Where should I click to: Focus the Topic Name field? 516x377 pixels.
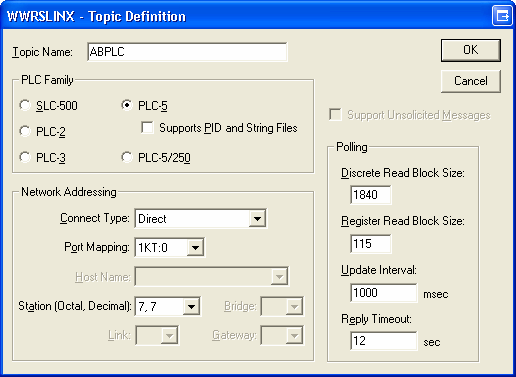pos(187,52)
